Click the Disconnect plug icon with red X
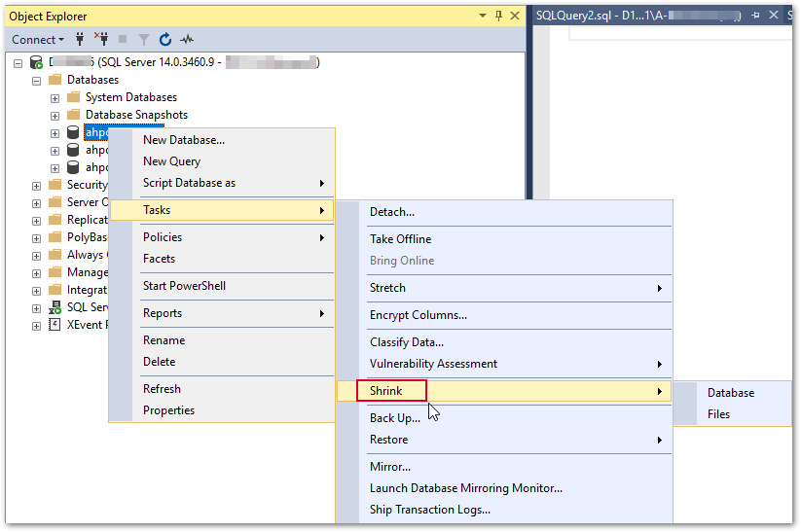This screenshot has width=801, height=532. pyautogui.click(x=101, y=39)
